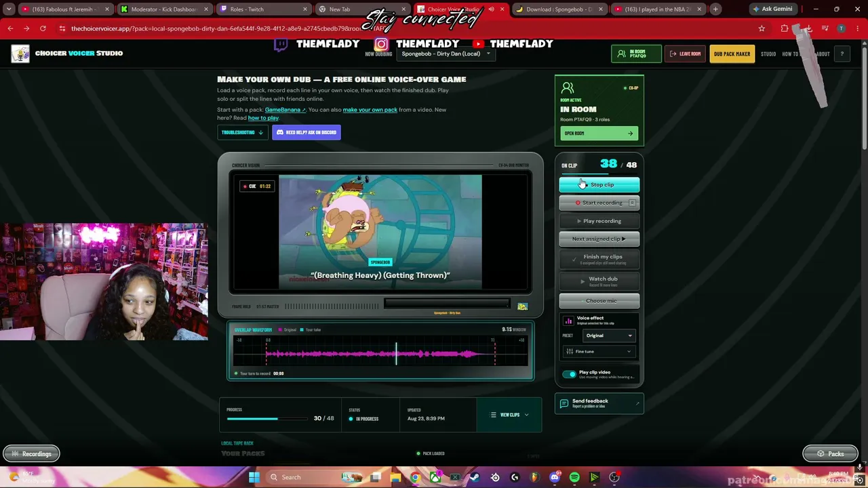The height and width of the screenshot is (488, 868).
Task: Expand the View Clips list
Action: (510, 415)
